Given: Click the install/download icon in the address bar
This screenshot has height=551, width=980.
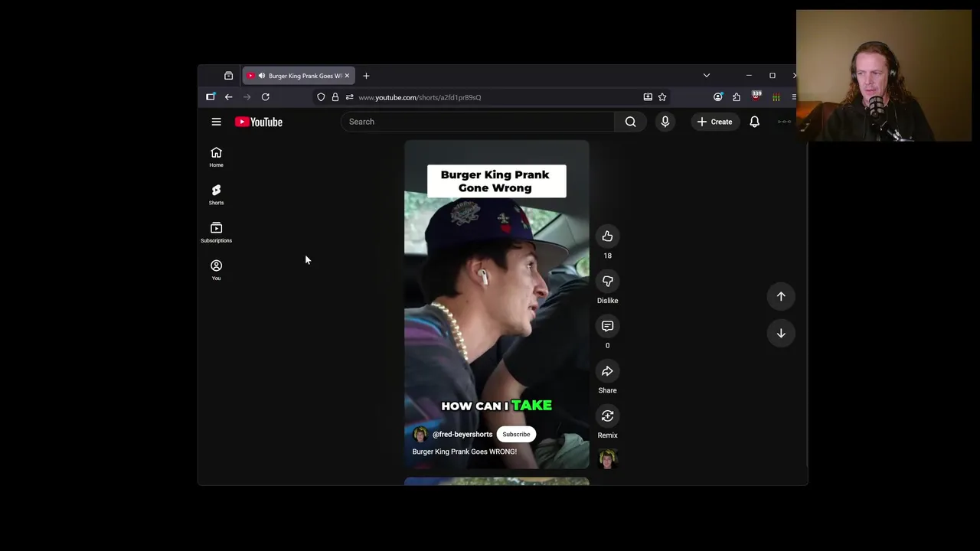Looking at the screenshot, I should [x=648, y=97].
